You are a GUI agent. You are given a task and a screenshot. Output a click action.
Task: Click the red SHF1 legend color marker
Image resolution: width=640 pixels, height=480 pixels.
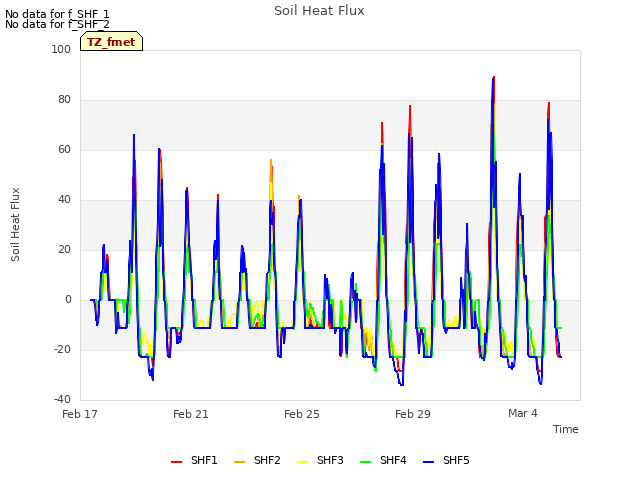click(x=176, y=462)
